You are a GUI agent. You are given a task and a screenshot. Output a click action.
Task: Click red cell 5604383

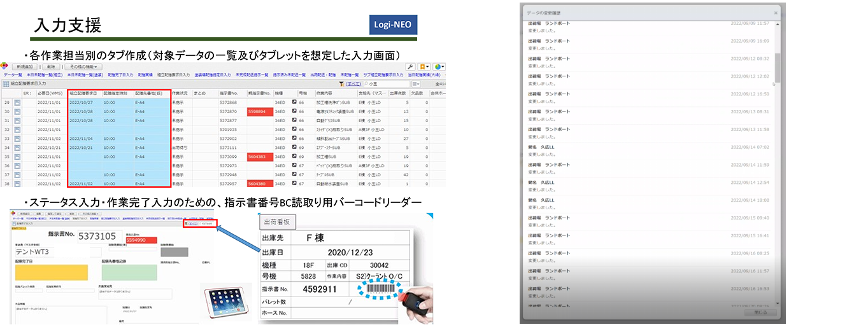click(259, 156)
